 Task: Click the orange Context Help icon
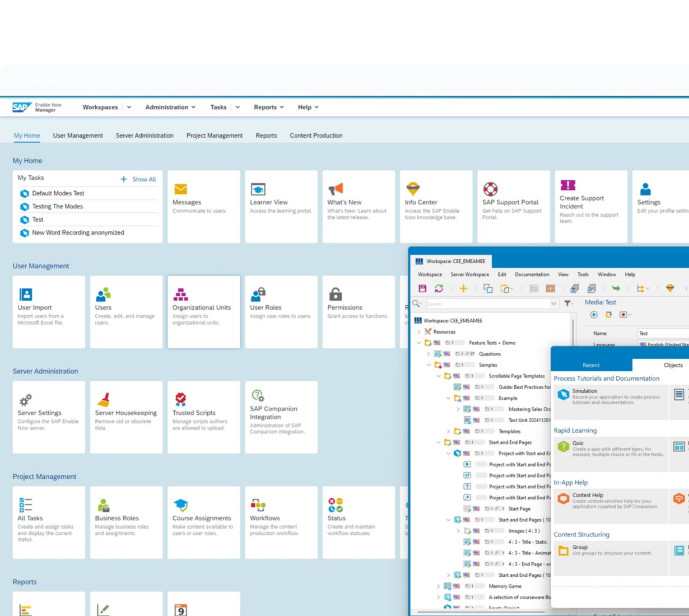(563, 499)
